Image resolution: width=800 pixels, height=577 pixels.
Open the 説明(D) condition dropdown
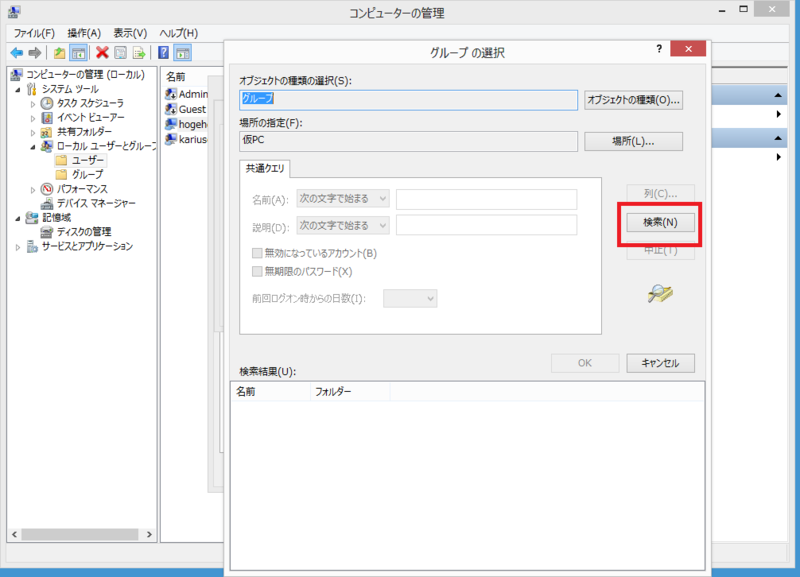(340, 225)
